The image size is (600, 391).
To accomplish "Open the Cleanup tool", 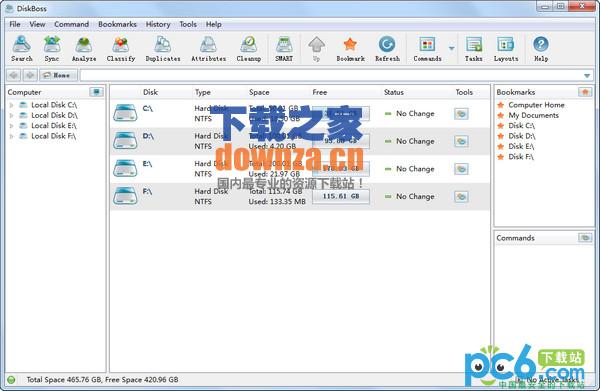I will [249, 49].
